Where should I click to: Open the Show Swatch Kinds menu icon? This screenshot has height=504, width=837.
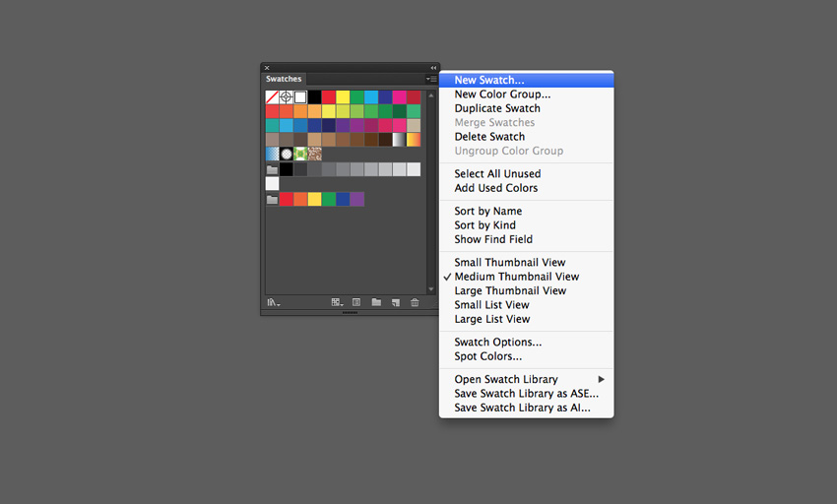(337, 303)
